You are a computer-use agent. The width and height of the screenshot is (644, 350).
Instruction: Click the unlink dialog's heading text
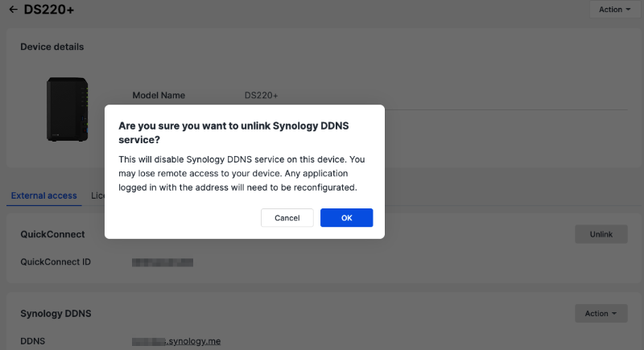click(238, 133)
